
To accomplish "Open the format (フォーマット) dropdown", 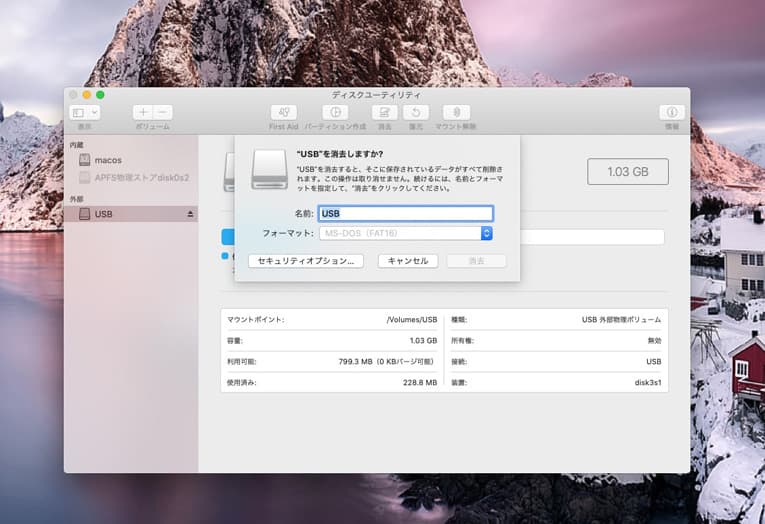I will click(486, 233).
